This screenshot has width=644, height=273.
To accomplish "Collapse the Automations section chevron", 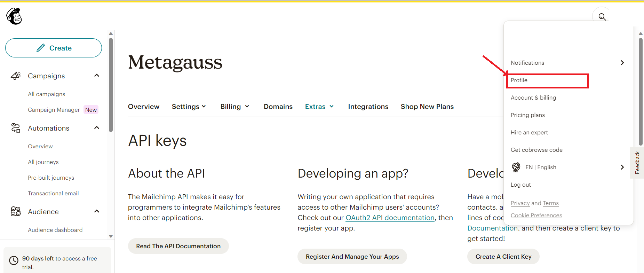I will pos(97,128).
